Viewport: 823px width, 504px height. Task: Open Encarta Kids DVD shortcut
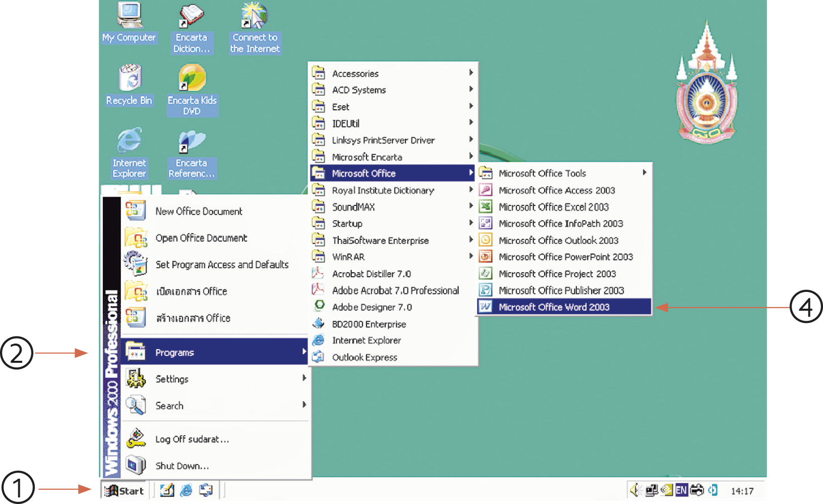[192, 90]
